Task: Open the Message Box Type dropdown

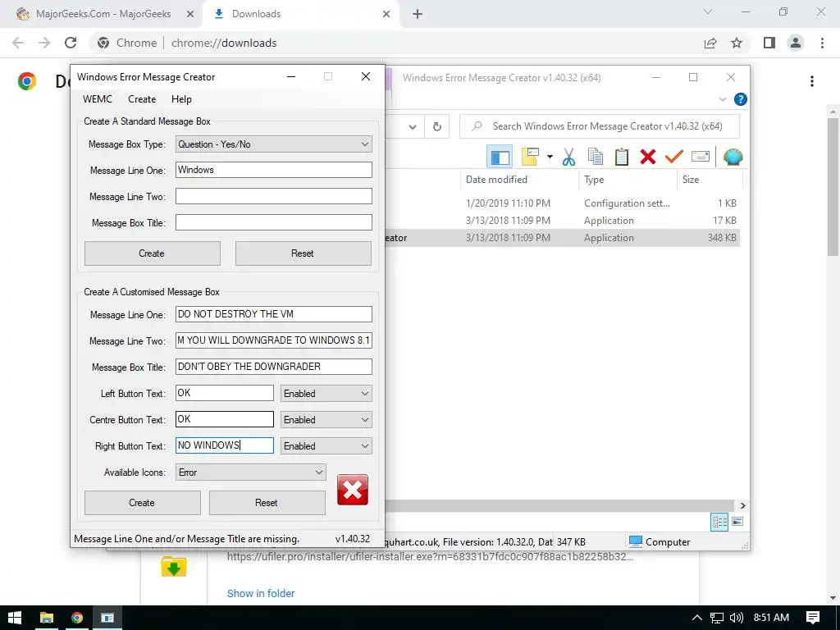Action: point(274,144)
